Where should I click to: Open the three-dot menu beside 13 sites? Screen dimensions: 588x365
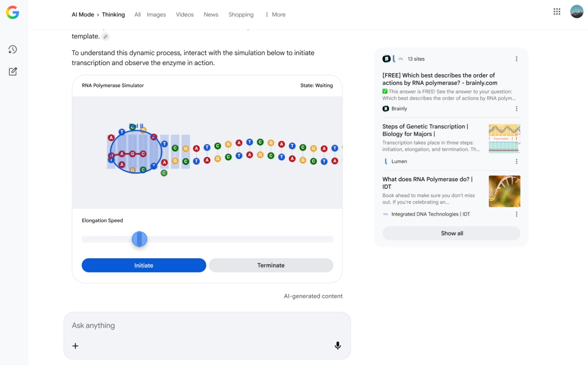point(516,59)
